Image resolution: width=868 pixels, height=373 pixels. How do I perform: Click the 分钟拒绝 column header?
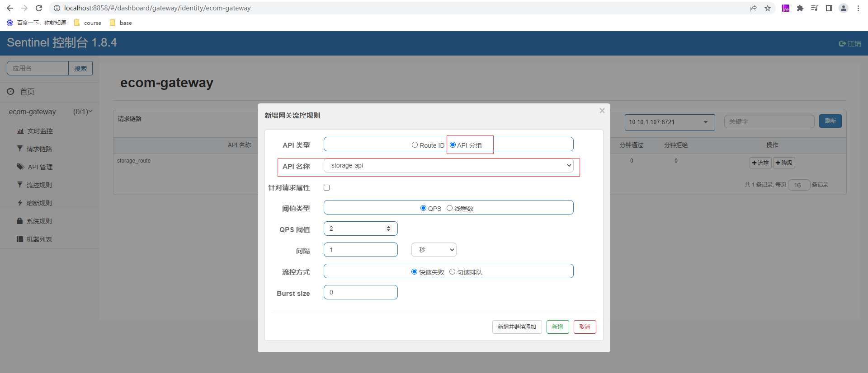click(x=676, y=145)
